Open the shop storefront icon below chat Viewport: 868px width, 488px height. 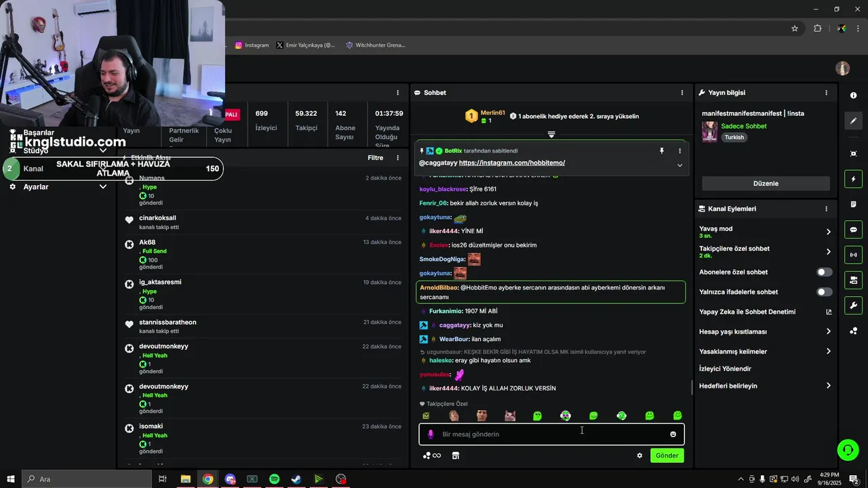tap(456, 455)
